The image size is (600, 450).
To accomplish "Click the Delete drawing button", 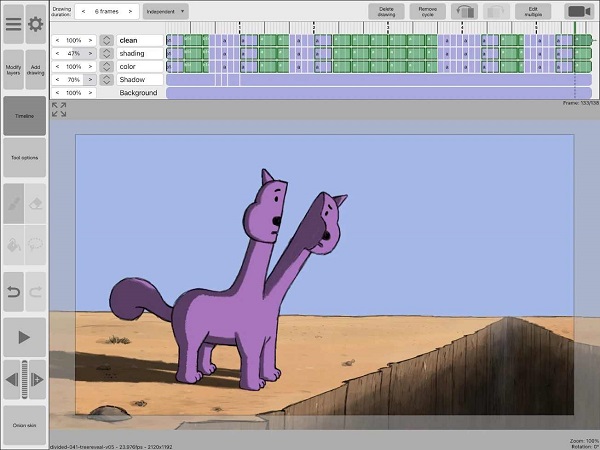I will point(385,11).
